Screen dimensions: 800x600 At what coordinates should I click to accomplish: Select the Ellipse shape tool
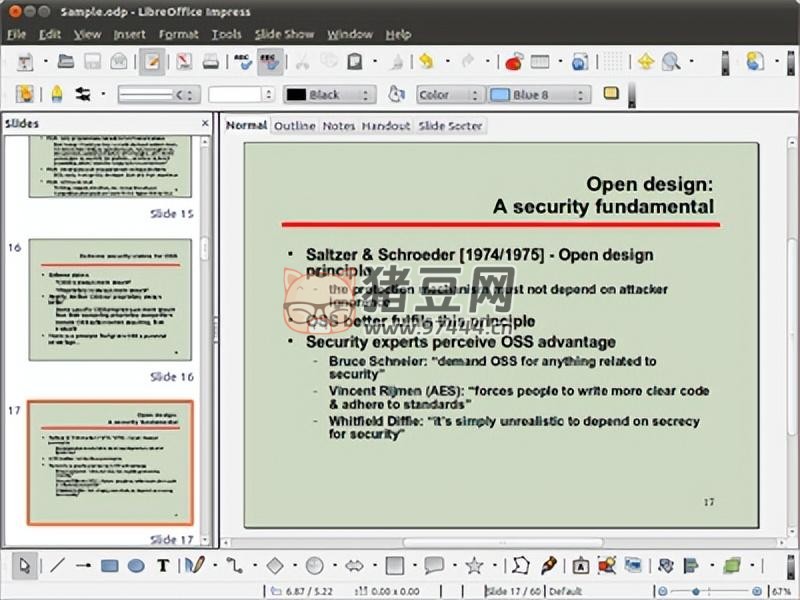click(136, 566)
